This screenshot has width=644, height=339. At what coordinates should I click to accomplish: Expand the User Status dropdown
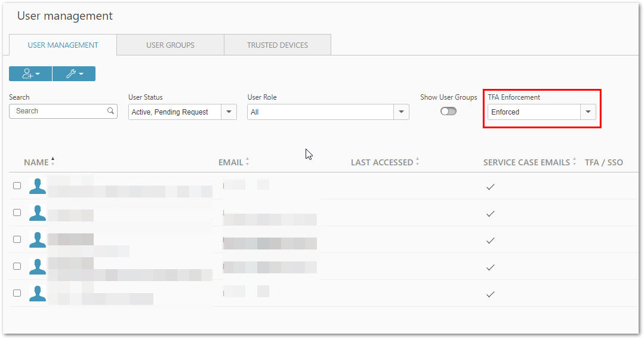click(183, 112)
